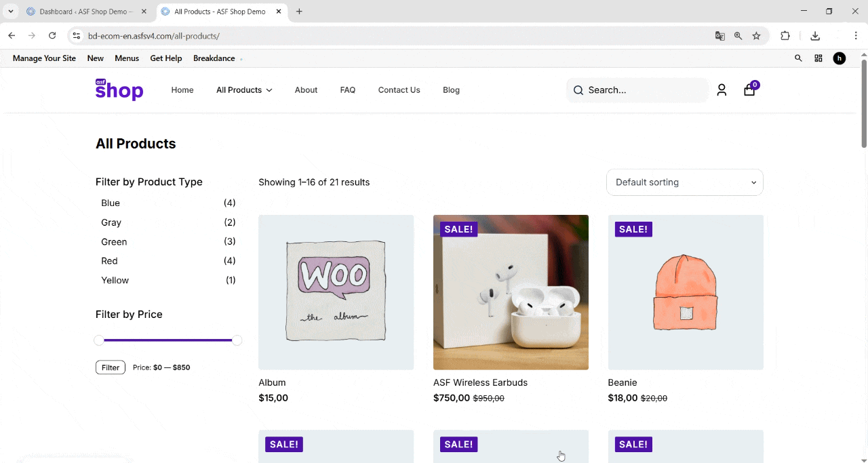Go to the Contact Us page
The width and height of the screenshot is (868, 463).
click(x=399, y=90)
